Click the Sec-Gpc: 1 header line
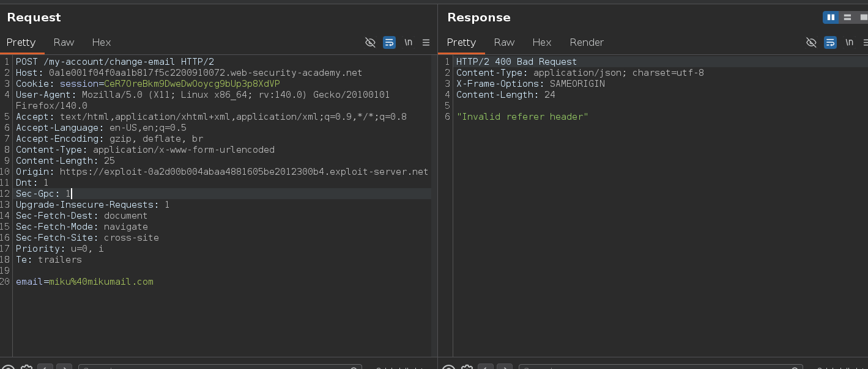Screen dimensions: 868x369 (x=43, y=194)
